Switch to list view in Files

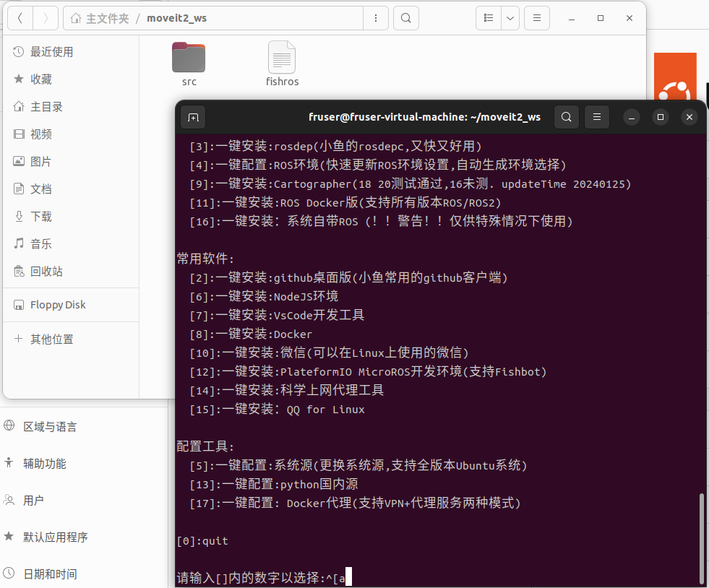point(489,18)
